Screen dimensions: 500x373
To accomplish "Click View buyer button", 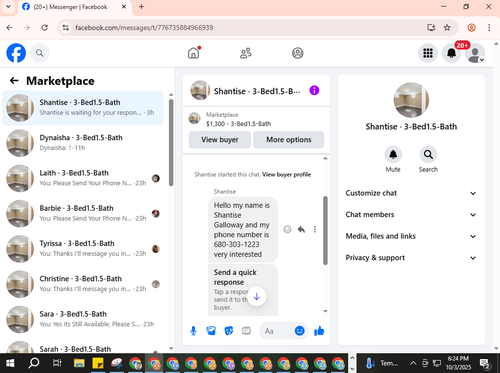I will [x=220, y=140].
